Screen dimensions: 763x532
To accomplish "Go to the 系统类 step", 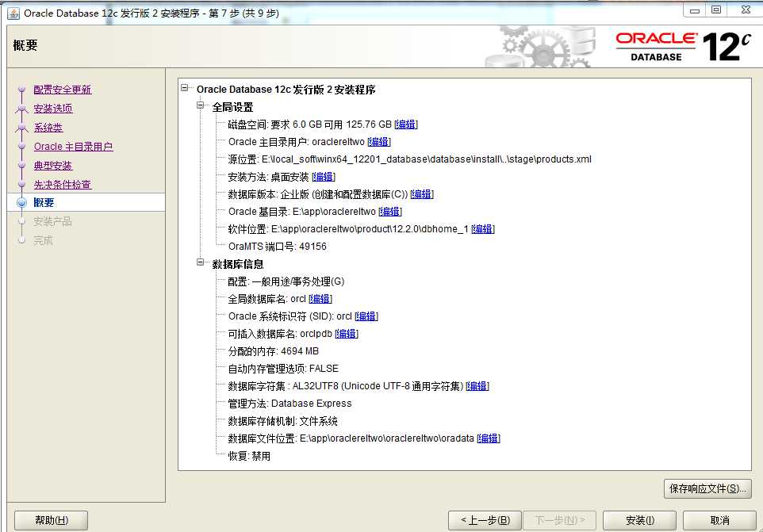I will [x=48, y=128].
